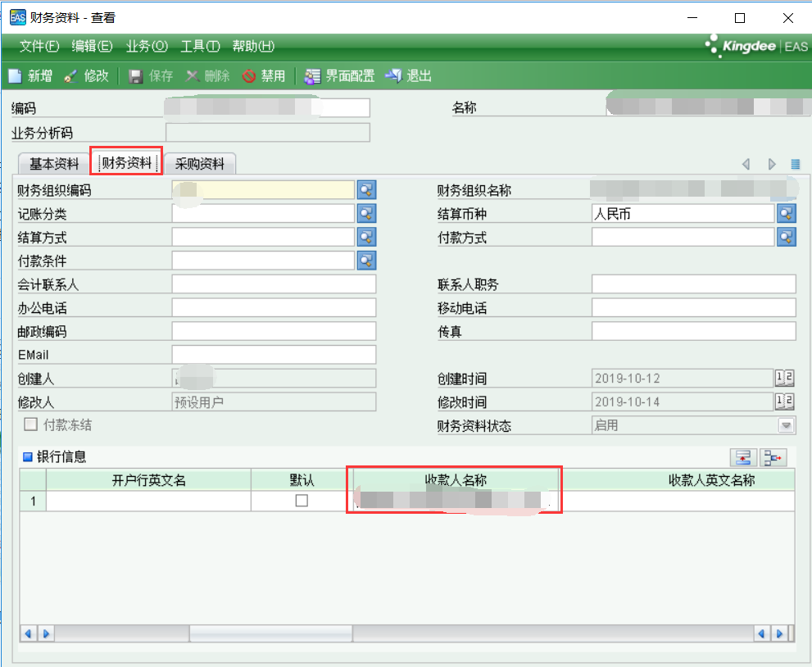The height and width of the screenshot is (667, 812).
Task: Click the 新增 (New) toolbar icon
Action: 16,76
